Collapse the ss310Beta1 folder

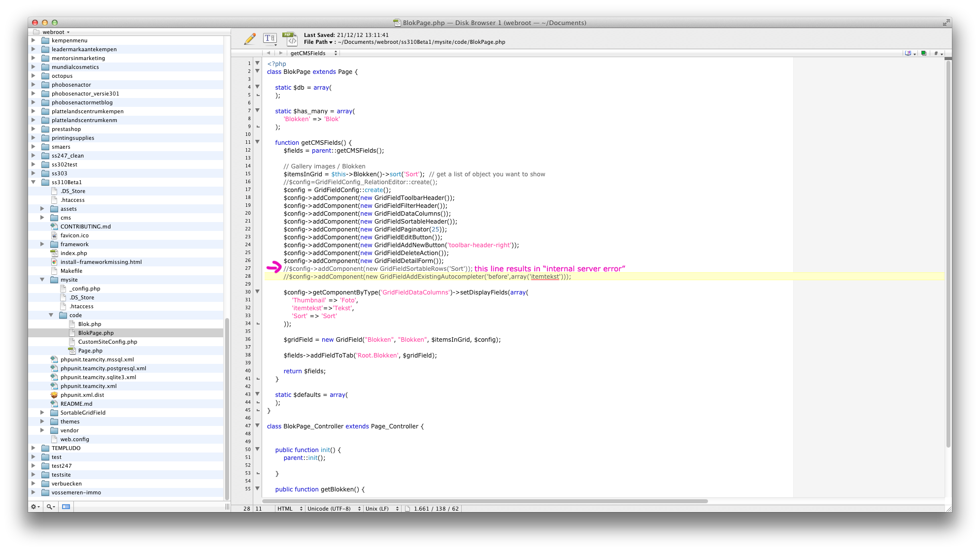point(34,182)
